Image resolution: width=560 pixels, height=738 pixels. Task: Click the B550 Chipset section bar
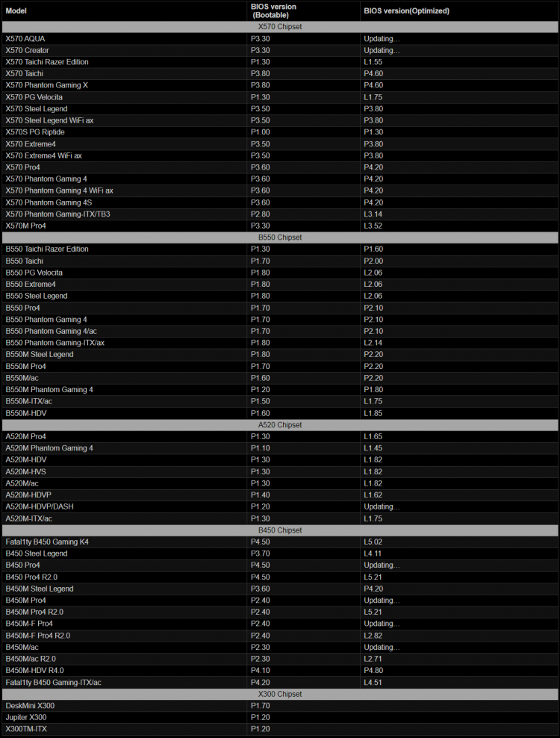pyautogui.click(x=280, y=238)
